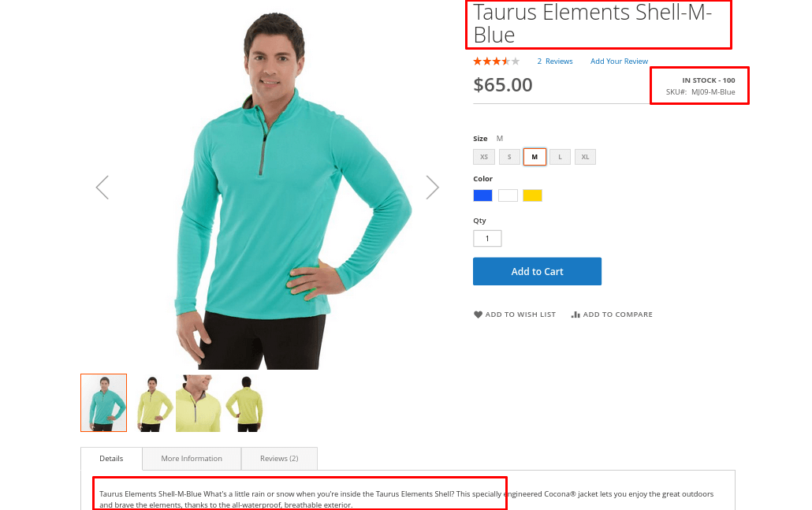Select the blue color swatch
Screen dimensions: 812x510
[482, 195]
